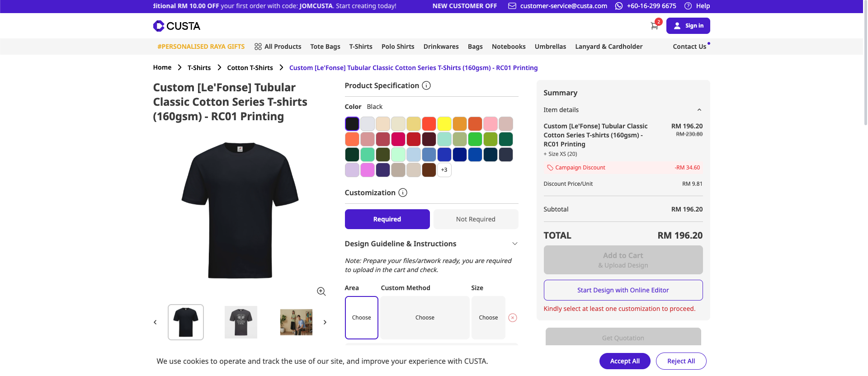Show previous product thumbnails arrow
868x376 pixels.
[155, 322]
